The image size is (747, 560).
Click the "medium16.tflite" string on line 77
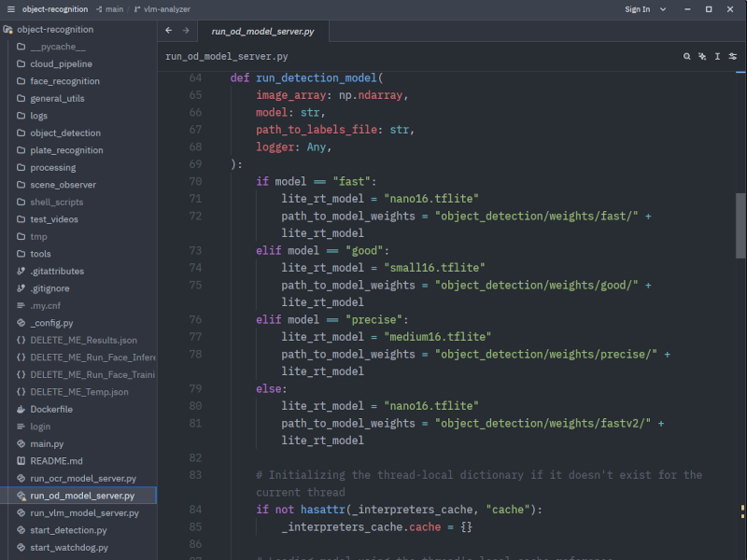click(x=437, y=337)
